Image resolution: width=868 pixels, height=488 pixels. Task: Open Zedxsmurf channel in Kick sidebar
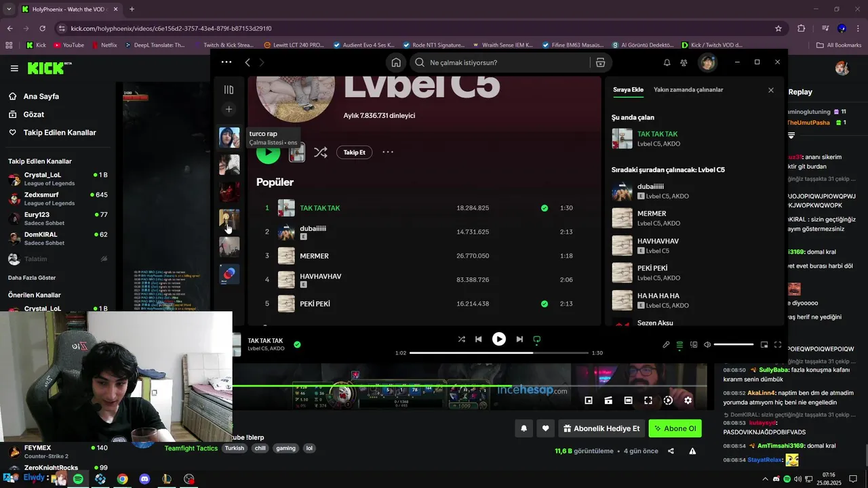58,199
